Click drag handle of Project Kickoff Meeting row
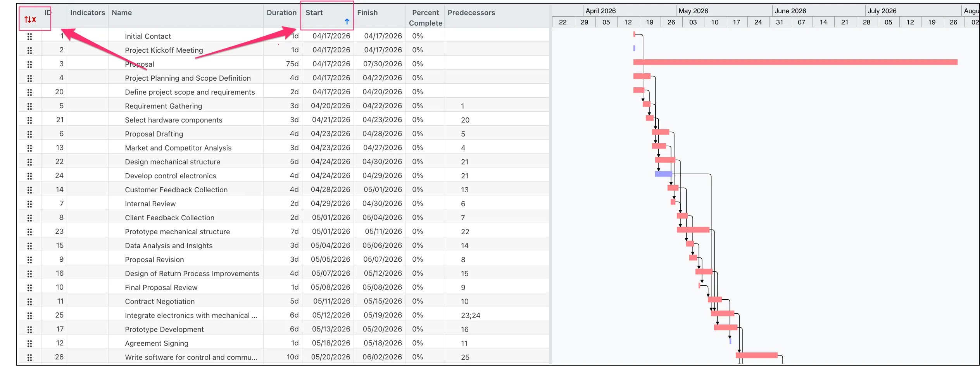 29,50
